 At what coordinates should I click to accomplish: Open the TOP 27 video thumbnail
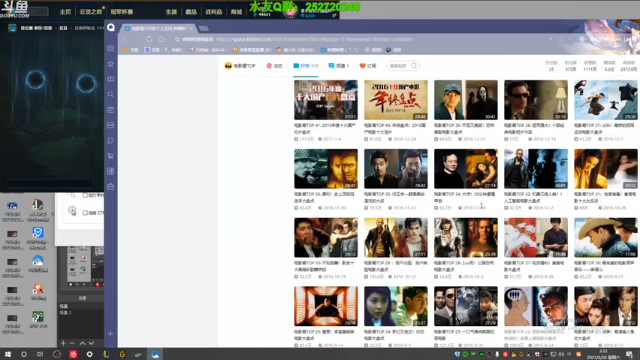click(x=536, y=237)
